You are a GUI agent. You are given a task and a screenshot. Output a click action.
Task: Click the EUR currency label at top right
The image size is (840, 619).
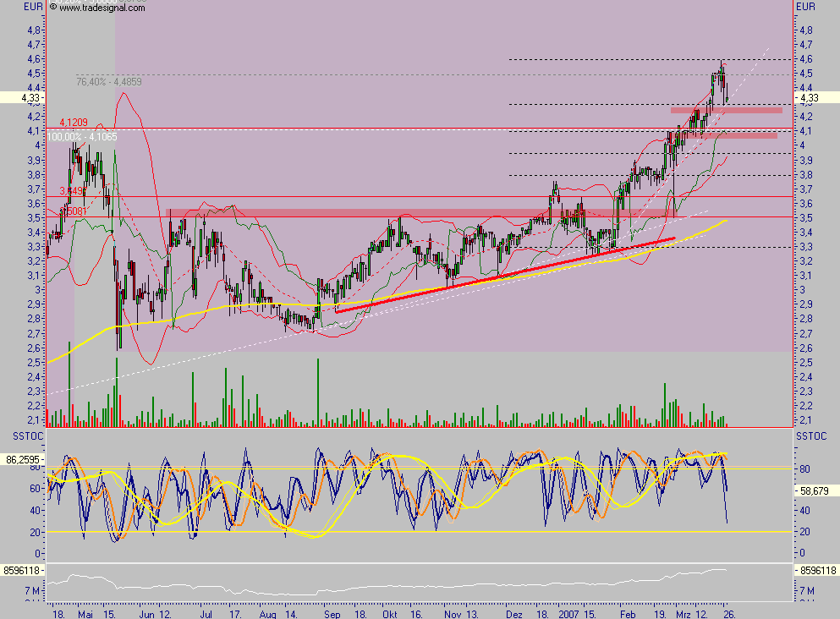click(x=806, y=7)
